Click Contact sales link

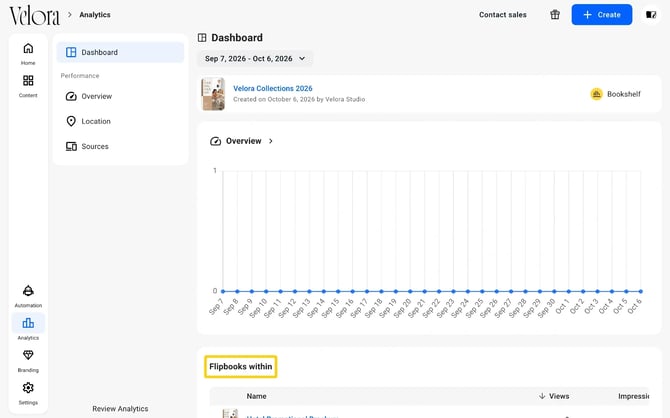point(502,15)
